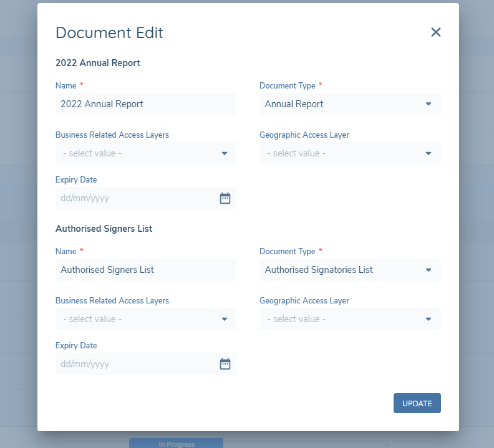Click arrow on first Business Related Access Layers

coord(225,153)
